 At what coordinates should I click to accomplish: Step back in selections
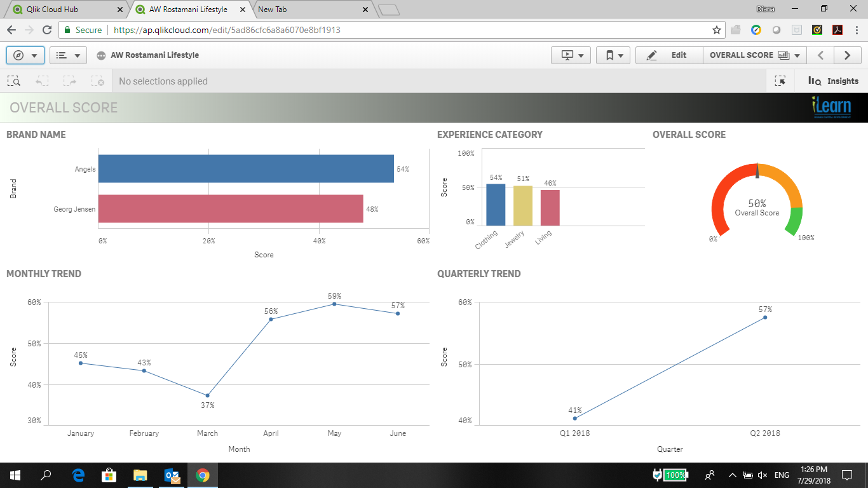[41, 81]
